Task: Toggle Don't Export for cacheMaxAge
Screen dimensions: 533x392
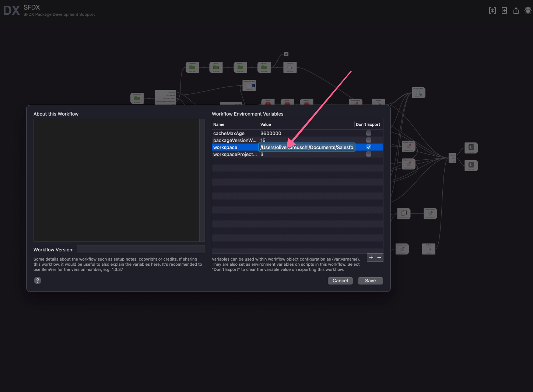Action: point(369,133)
